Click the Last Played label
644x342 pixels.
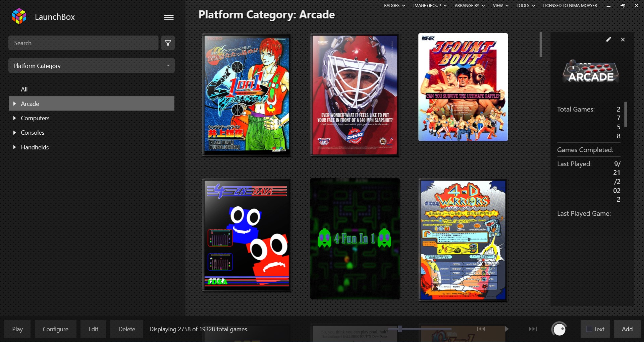tap(575, 164)
